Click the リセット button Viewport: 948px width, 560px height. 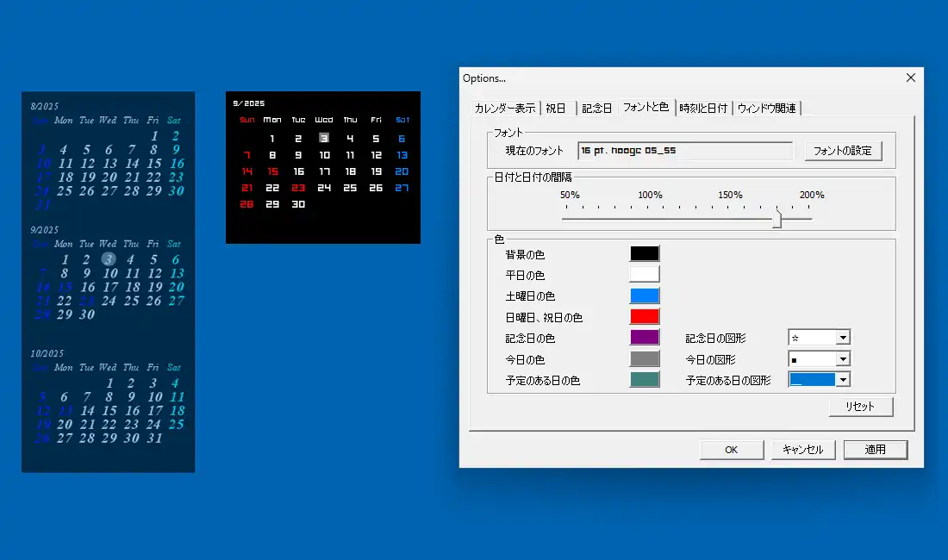(x=860, y=407)
